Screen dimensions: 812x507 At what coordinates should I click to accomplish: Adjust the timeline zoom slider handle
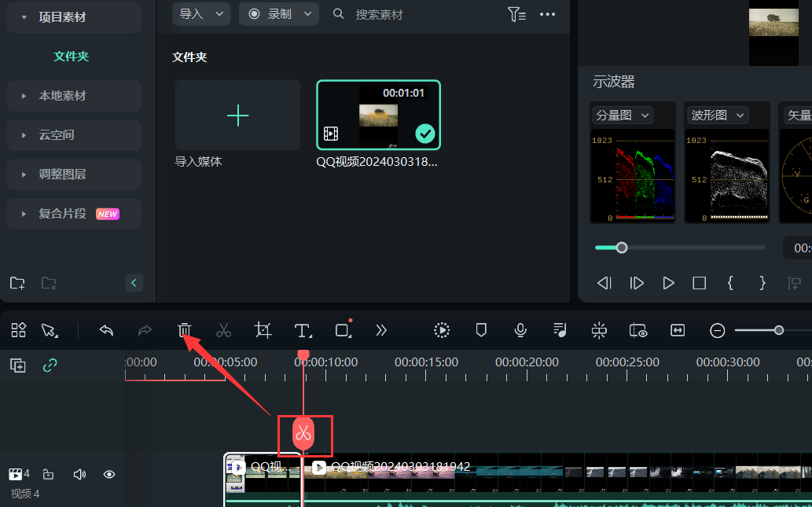(x=779, y=330)
